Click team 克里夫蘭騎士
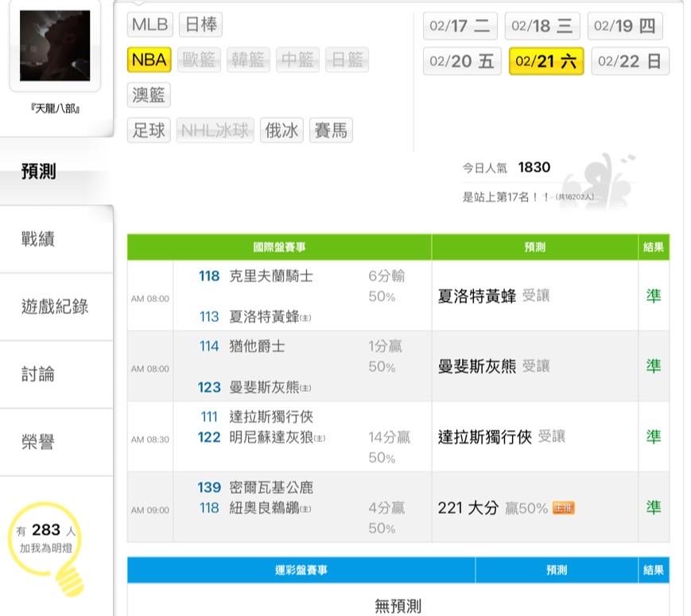The image size is (691, 616). point(271,277)
